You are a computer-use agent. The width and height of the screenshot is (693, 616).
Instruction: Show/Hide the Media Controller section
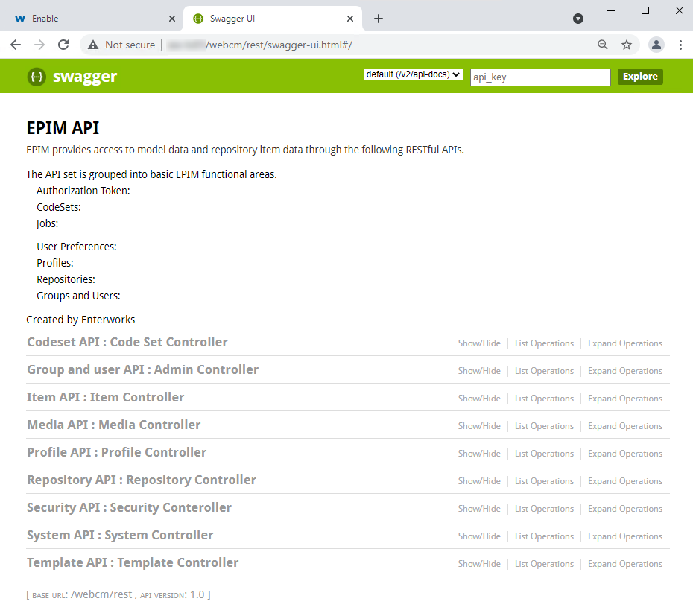pyautogui.click(x=479, y=426)
